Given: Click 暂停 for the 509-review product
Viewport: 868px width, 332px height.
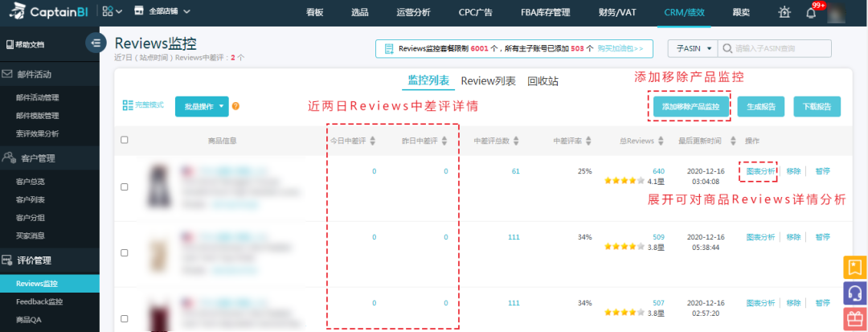Looking at the screenshot, I should pos(823,237).
